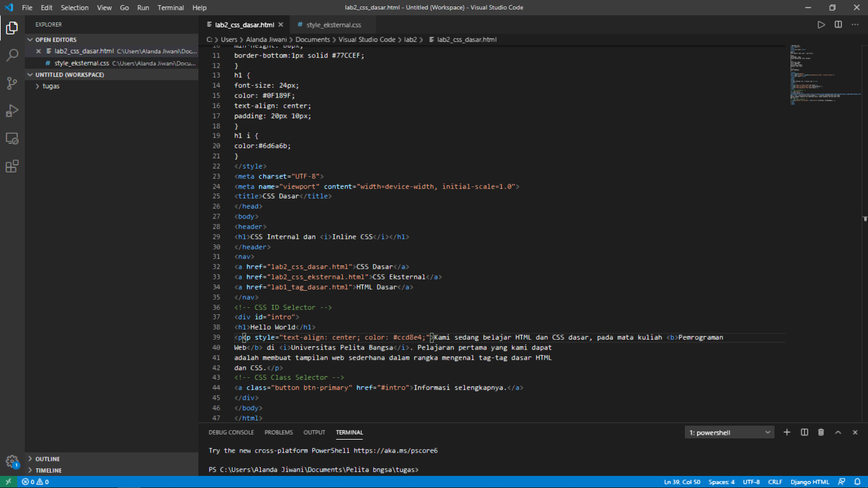Open the Help menu

point(200,8)
